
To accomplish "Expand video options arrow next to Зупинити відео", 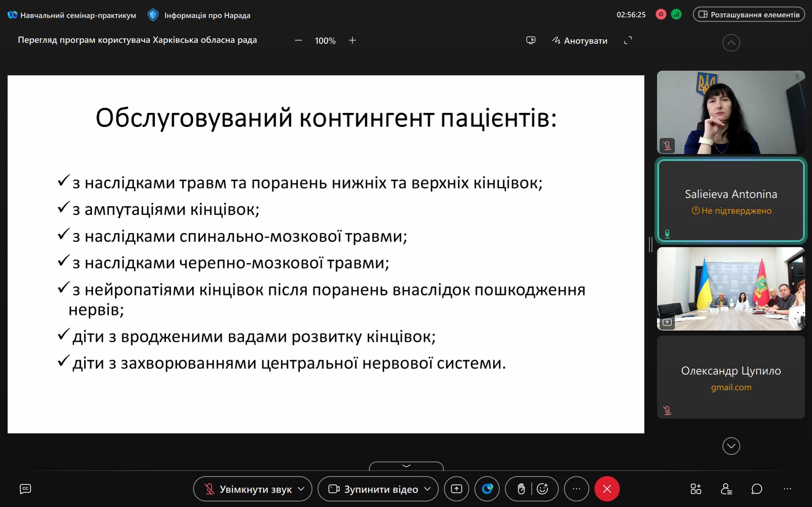I will click(428, 489).
